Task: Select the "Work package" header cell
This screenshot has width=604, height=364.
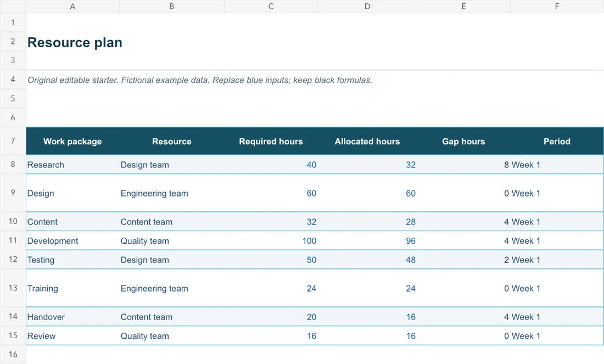Action: click(x=72, y=141)
